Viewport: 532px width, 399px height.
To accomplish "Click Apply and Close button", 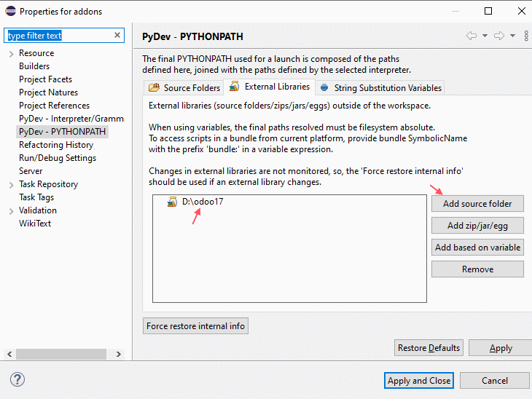I will [x=419, y=380].
